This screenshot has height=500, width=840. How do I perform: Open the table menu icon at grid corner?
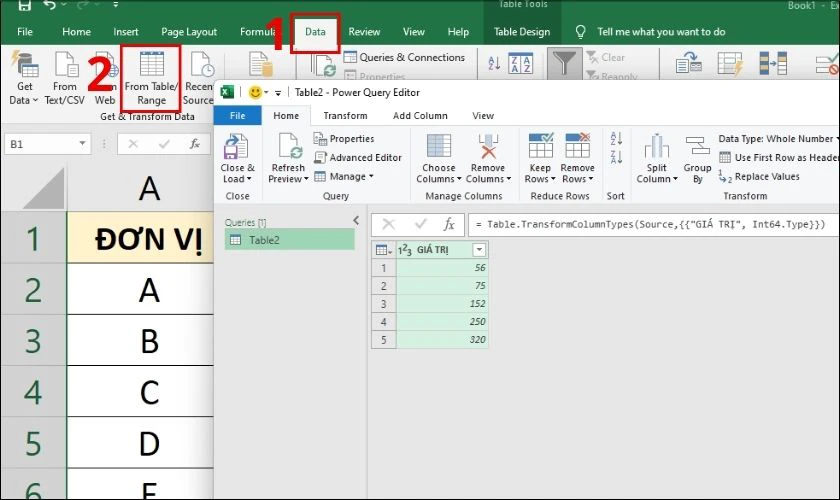point(384,250)
